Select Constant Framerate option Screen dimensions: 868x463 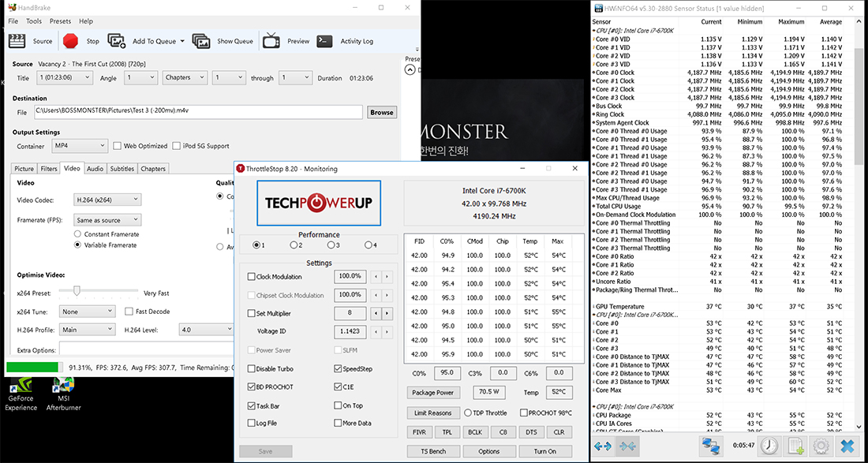click(x=78, y=234)
